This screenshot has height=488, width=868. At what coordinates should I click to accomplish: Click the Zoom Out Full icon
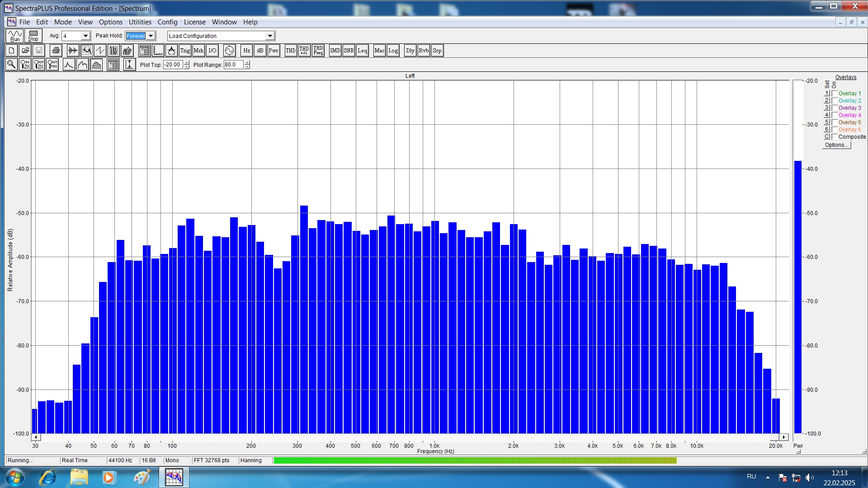pos(52,65)
